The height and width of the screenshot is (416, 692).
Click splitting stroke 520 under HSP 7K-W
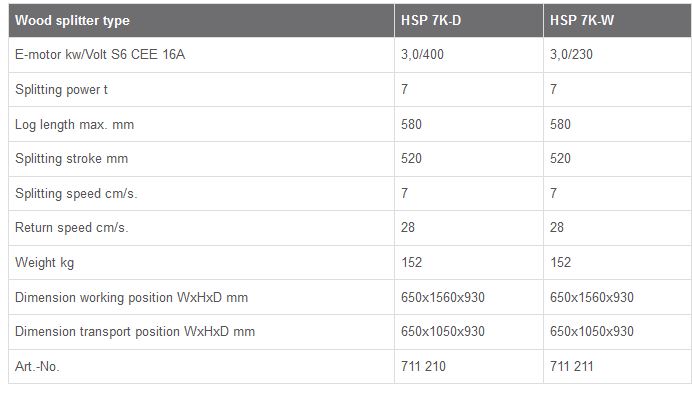tap(561, 159)
